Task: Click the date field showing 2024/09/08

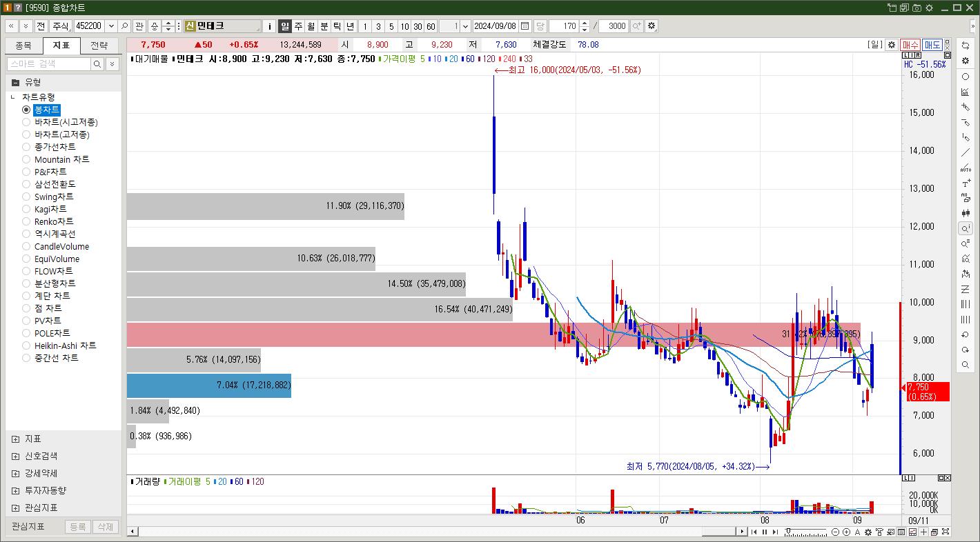Action: [x=496, y=26]
